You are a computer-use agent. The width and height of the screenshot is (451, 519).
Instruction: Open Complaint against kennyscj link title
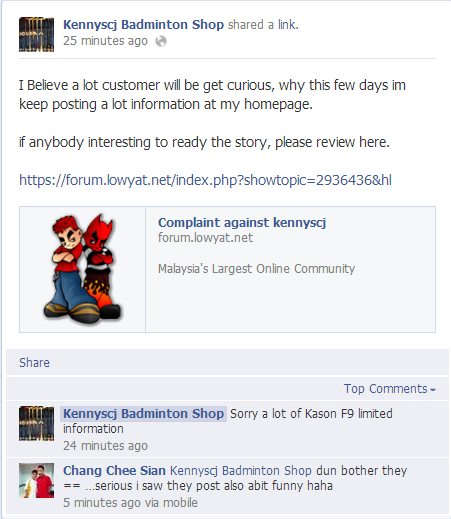(242, 222)
